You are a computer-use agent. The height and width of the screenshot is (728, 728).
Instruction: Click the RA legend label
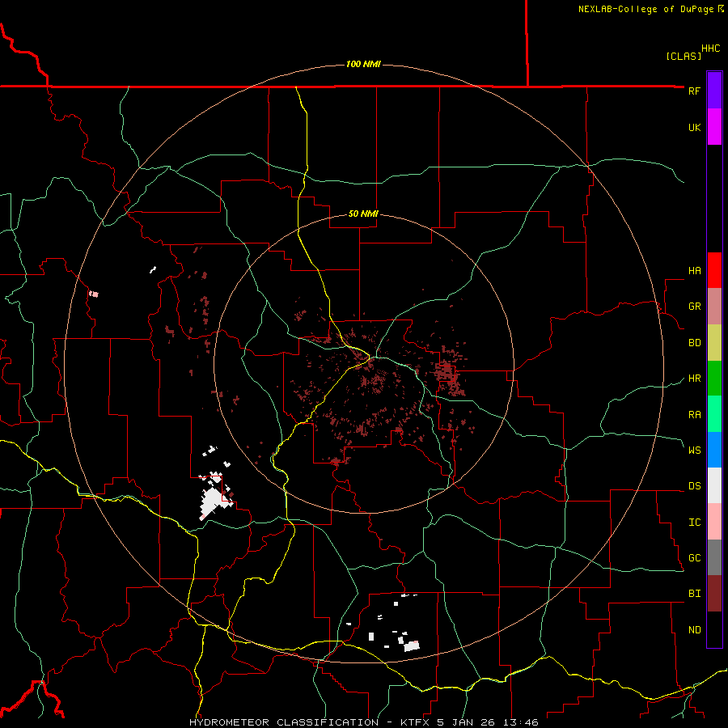(x=694, y=415)
